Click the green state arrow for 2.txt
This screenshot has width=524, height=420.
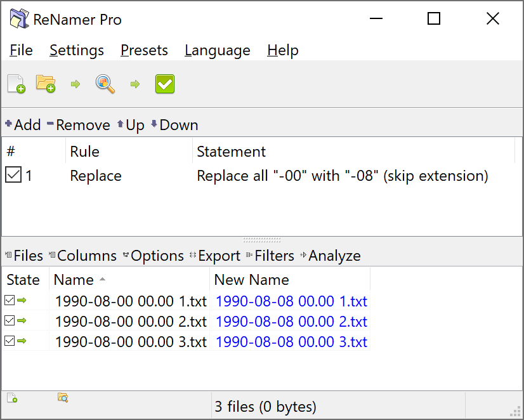click(22, 321)
